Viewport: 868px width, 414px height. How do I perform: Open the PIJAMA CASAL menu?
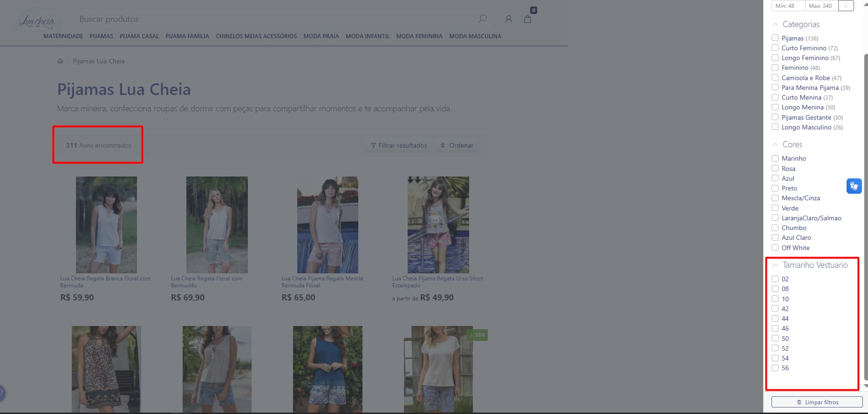click(x=139, y=36)
